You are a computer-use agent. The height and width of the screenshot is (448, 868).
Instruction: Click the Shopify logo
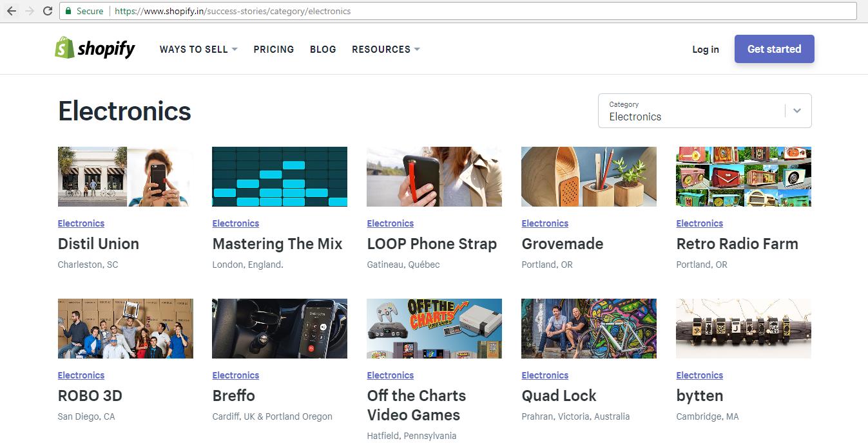pos(95,48)
